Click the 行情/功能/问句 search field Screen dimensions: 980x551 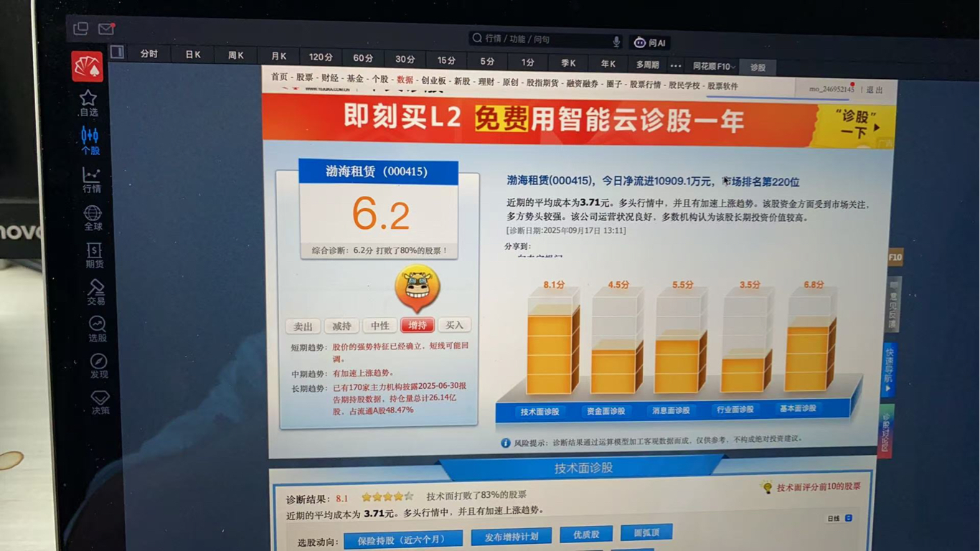(545, 39)
